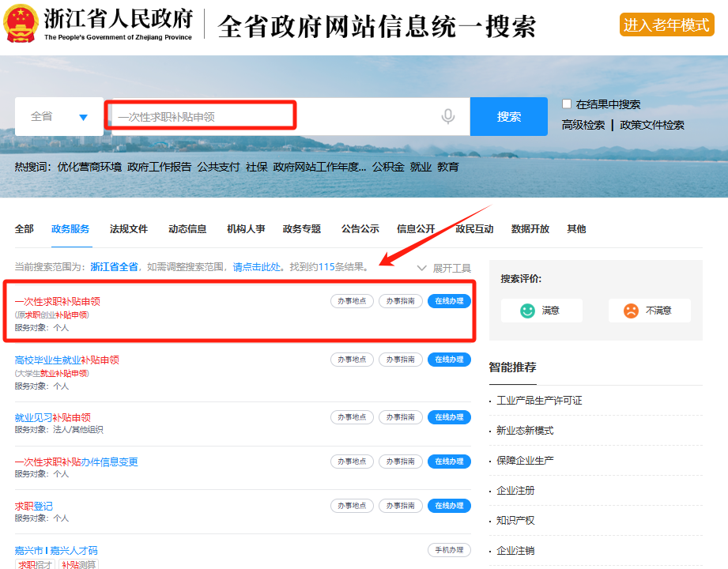The image size is (728, 569).
Task: Click hot word 政府网站工作年度...
Action: (319, 167)
